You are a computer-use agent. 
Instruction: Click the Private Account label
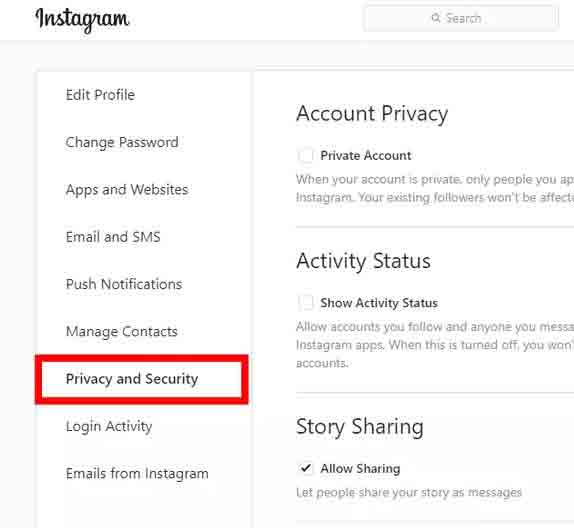(366, 156)
